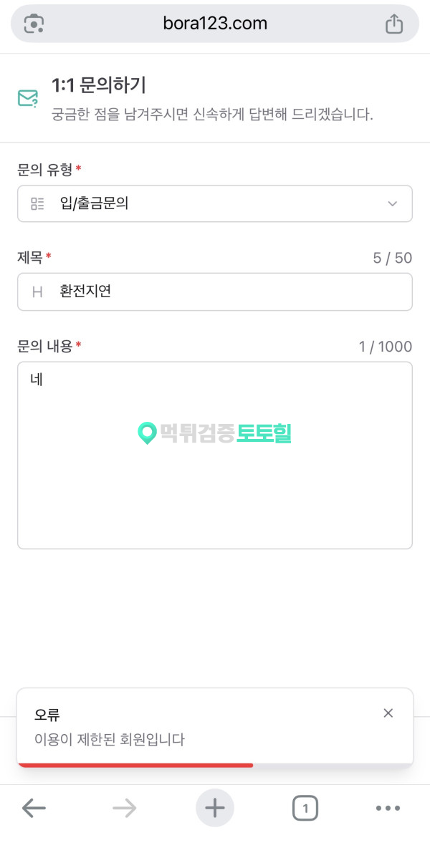The height and width of the screenshot is (868, 430).
Task: Close the 오류 error notification
Action: coord(388,713)
